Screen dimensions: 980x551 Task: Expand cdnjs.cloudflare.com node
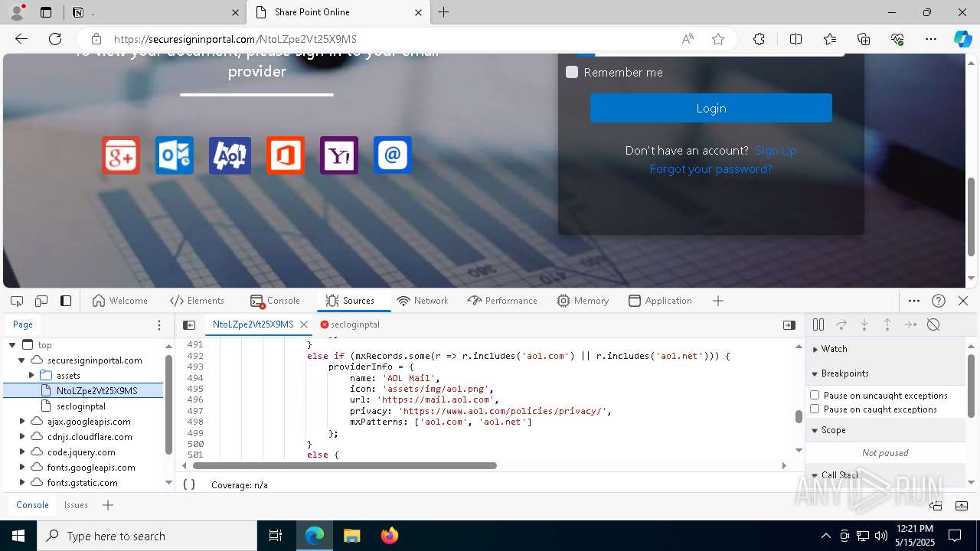click(21, 437)
